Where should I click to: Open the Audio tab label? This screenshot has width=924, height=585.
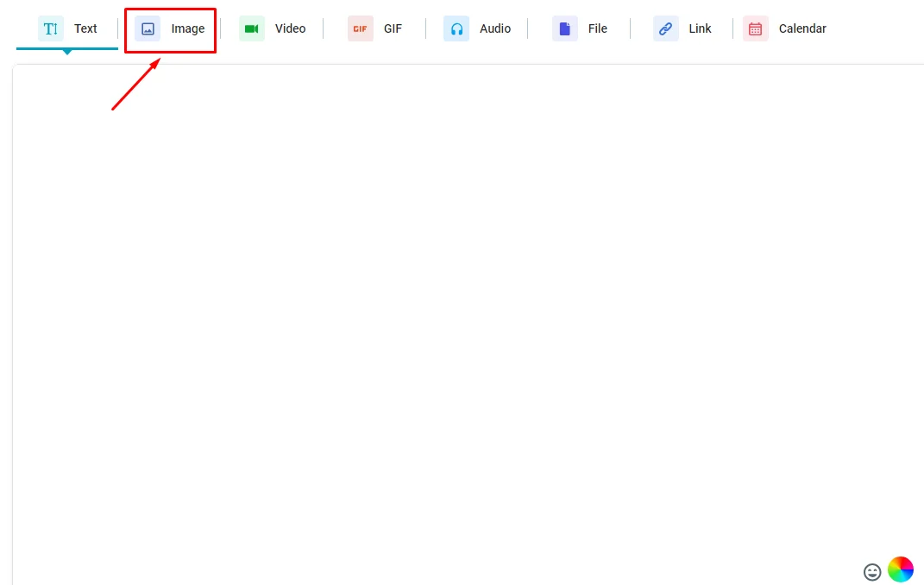[495, 28]
